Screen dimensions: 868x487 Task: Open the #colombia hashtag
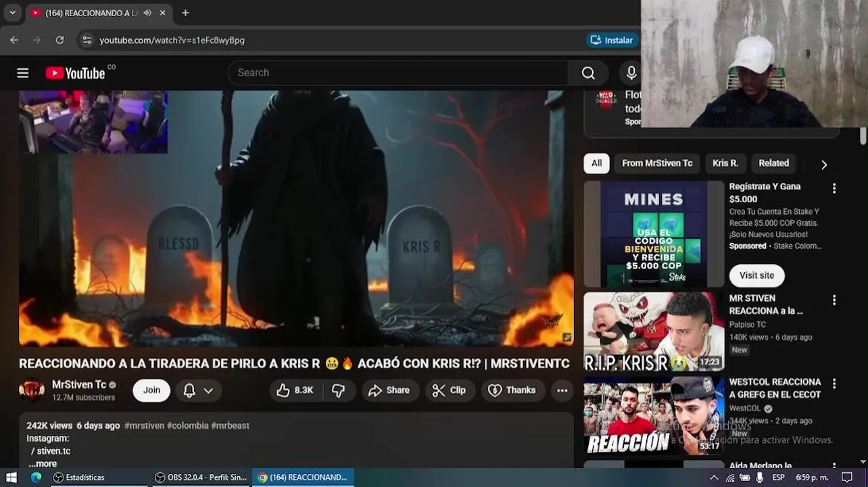(187, 425)
